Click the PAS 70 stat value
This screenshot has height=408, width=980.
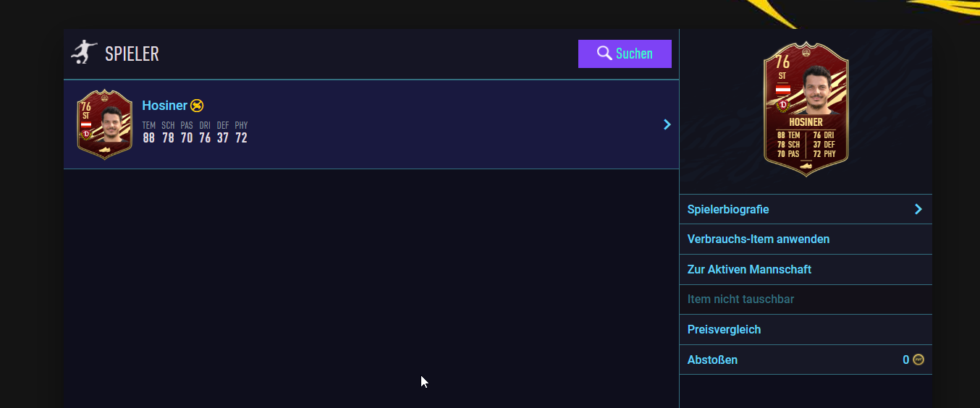(187, 137)
